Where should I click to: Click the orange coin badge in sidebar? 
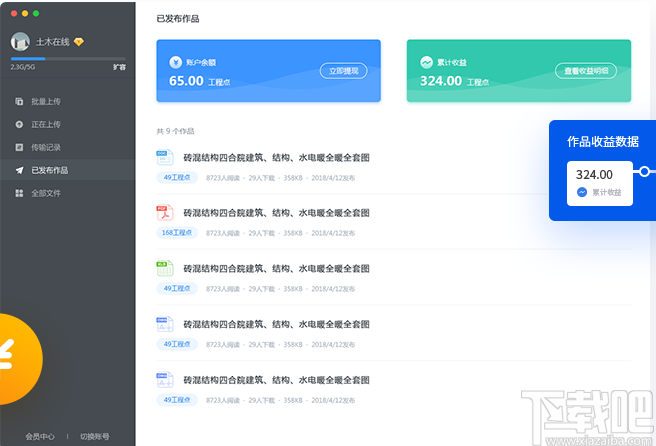21,359
